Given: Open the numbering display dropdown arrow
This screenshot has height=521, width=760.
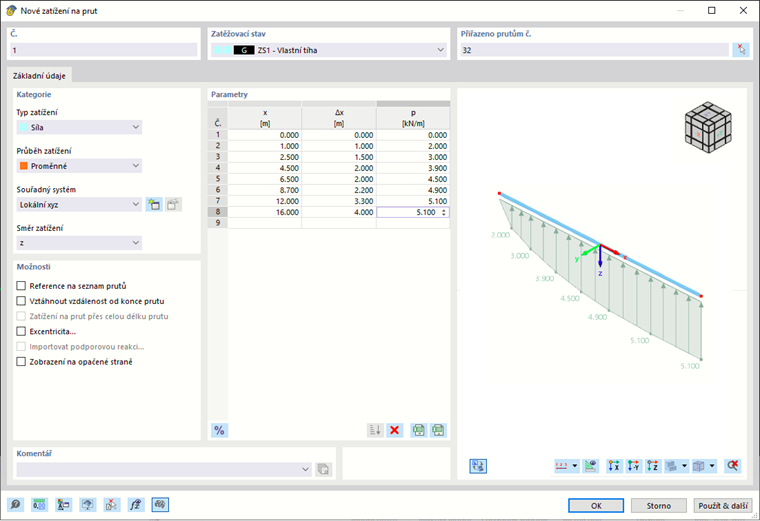Looking at the screenshot, I should pyautogui.click(x=575, y=466).
